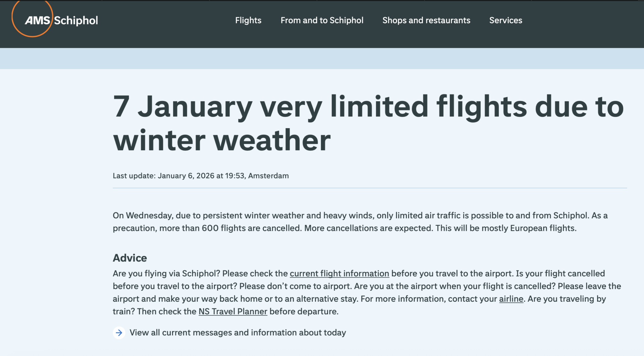Open the Flights menu
Image resolution: width=644 pixels, height=356 pixels.
pos(248,20)
